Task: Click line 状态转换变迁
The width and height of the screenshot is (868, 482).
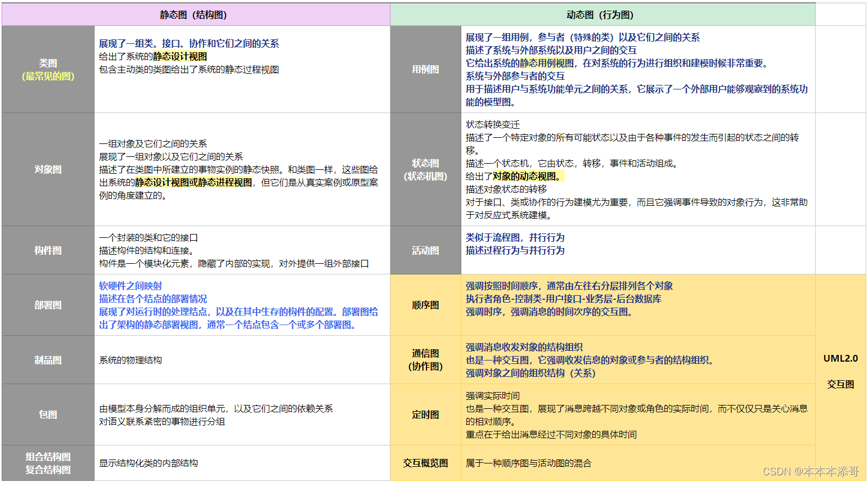Action: [493, 124]
